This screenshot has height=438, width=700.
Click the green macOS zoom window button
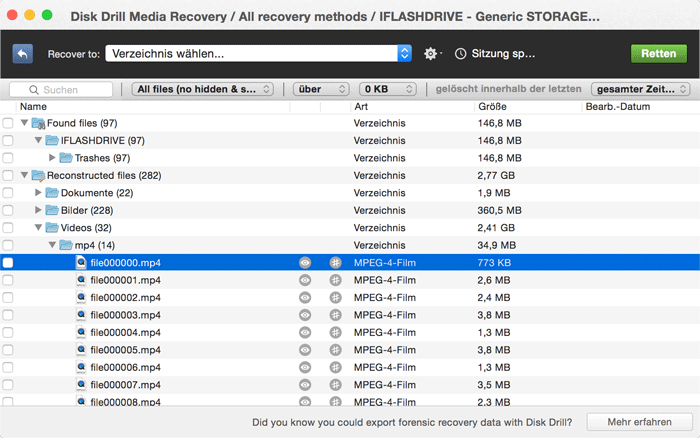tap(47, 15)
